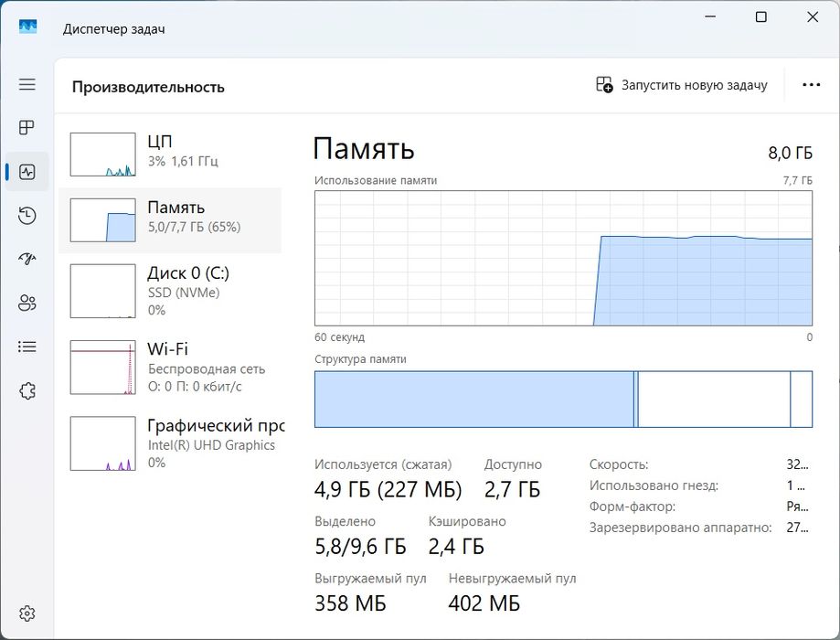Image resolution: width=840 pixels, height=640 pixels.
Task: Click the '60 секунд' axis label
Action: (339, 337)
